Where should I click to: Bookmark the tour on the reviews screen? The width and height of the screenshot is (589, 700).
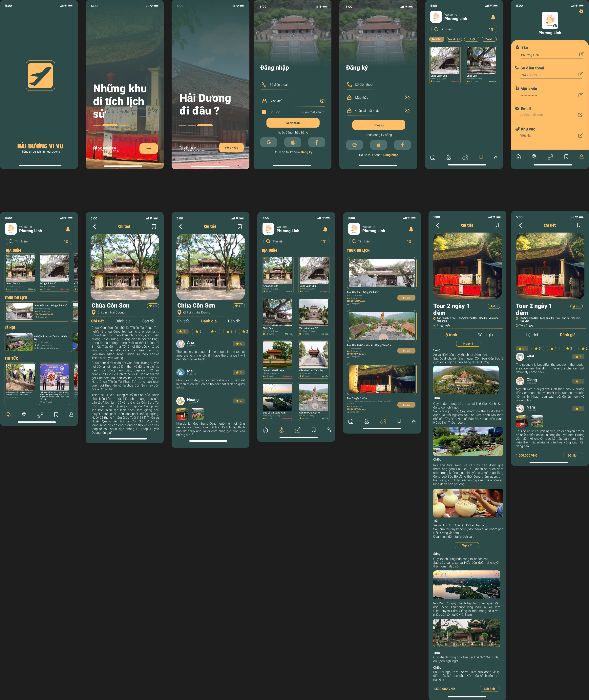click(579, 226)
